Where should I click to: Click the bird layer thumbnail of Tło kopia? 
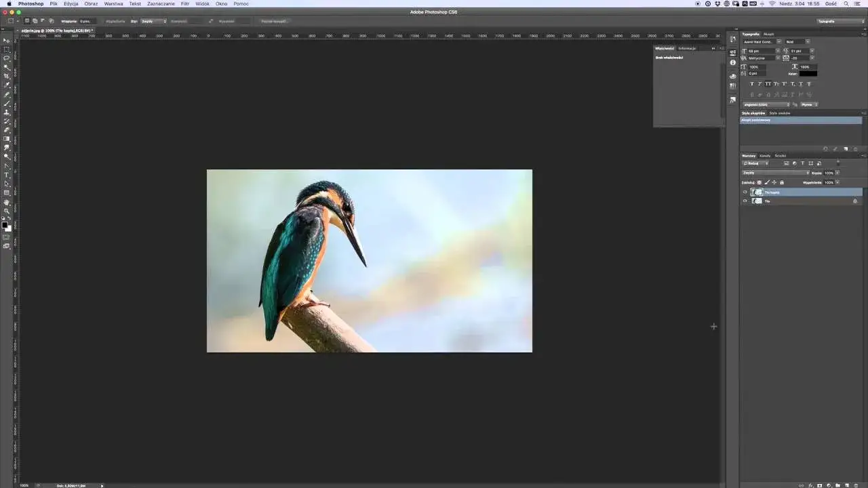[x=757, y=192]
